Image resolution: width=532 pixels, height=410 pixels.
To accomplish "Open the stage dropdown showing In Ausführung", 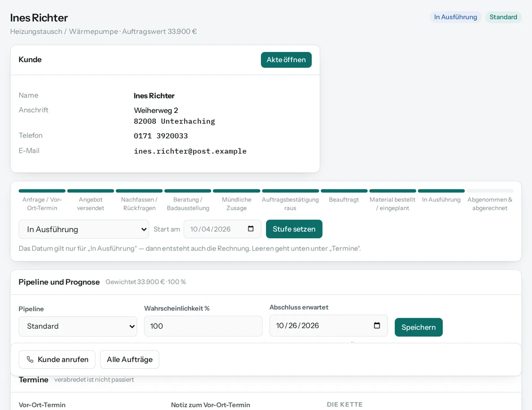I will (84, 229).
